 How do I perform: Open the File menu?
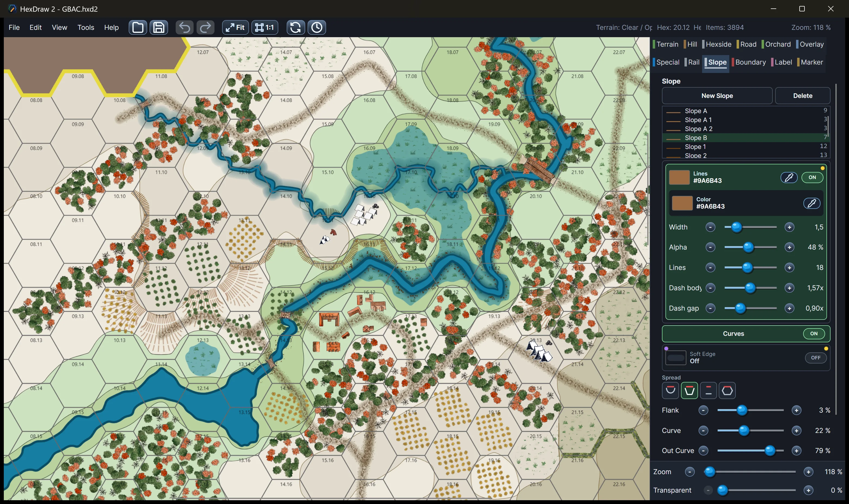[14, 27]
